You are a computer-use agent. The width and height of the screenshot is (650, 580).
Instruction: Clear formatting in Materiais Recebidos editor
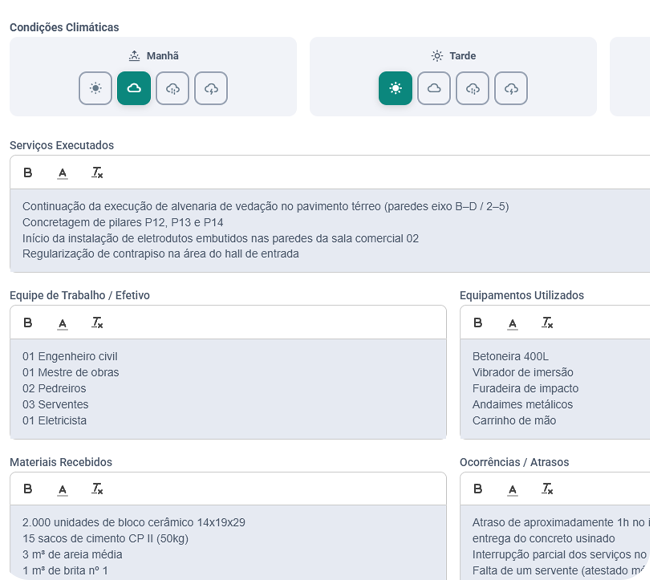(97, 489)
